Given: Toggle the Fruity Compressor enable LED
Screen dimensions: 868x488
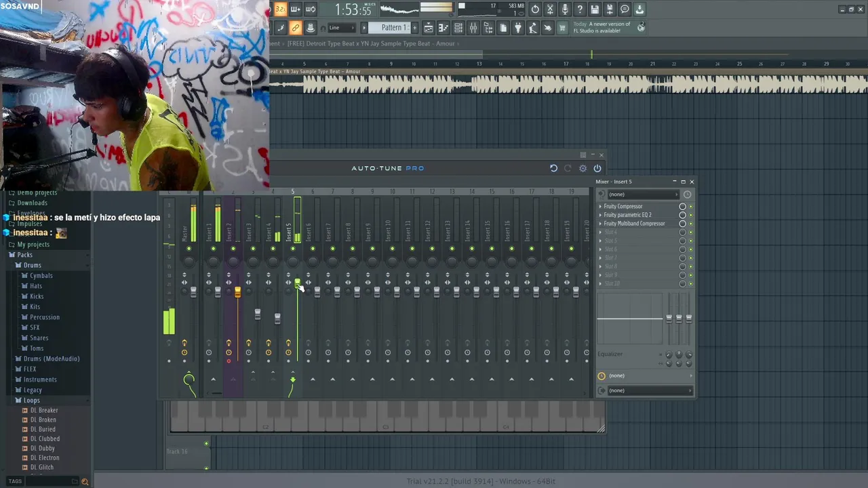Looking at the screenshot, I should click(x=691, y=206).
